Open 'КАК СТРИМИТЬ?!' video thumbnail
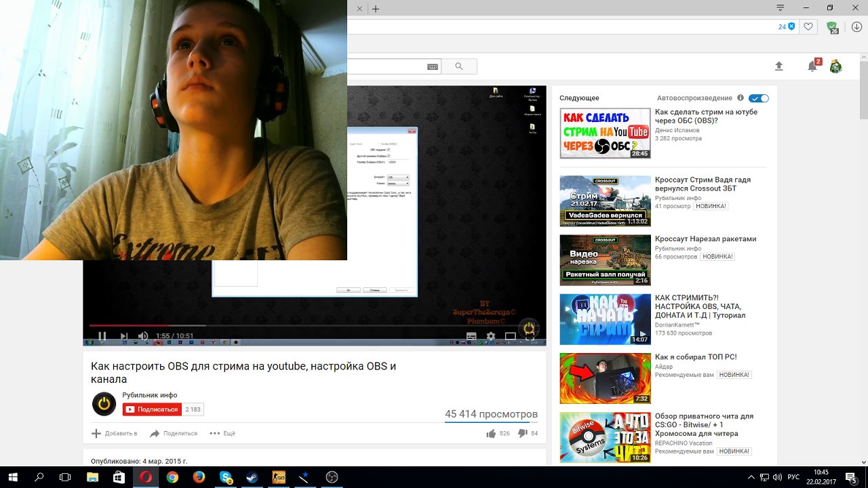Screen dimensions: 868x488 (x=605, y=319)
